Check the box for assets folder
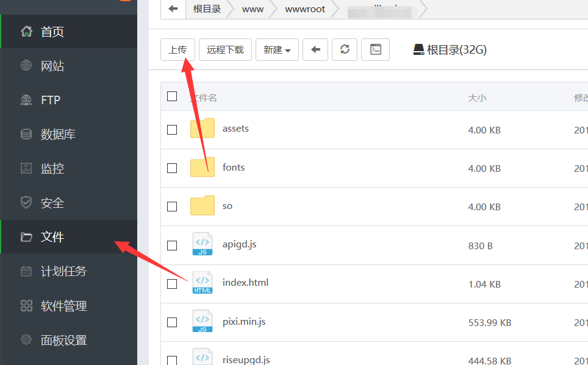 click(172, 130)
